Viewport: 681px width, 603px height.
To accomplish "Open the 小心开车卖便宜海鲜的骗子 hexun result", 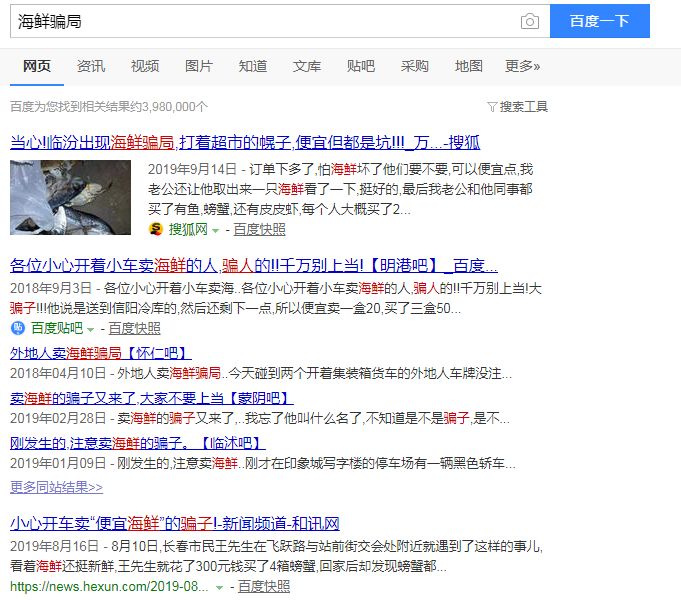I will coord(175,523).
